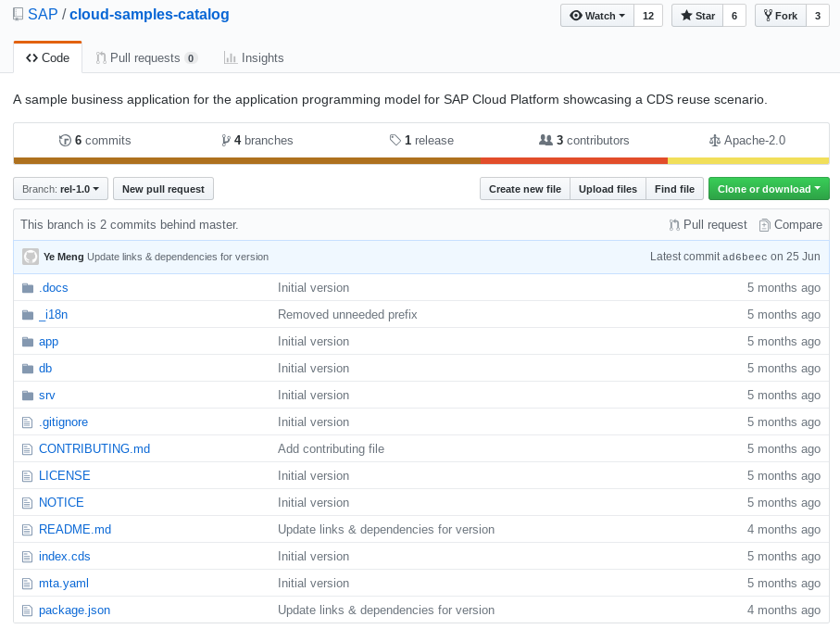
Task: Open the .docs folder
Action: coord(54,288)
